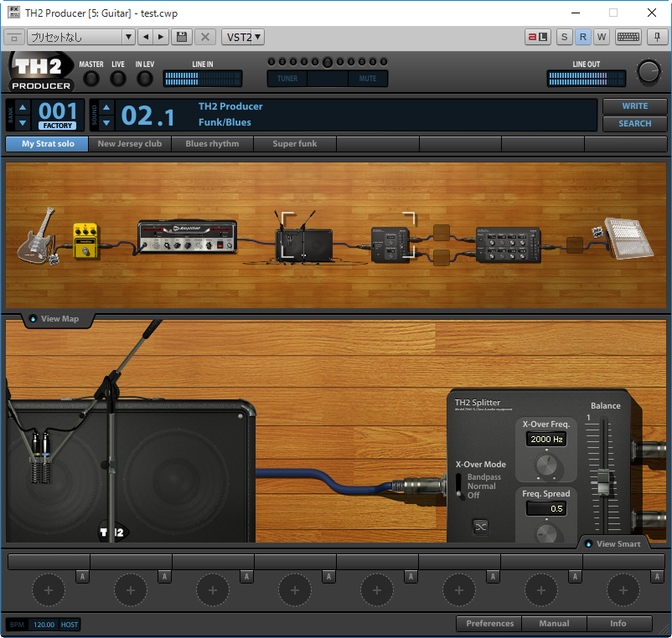Decrease the sound number with down arrow
Viewport: 672px width, 638px height.
pyautogui.click(x=106, y=123)
